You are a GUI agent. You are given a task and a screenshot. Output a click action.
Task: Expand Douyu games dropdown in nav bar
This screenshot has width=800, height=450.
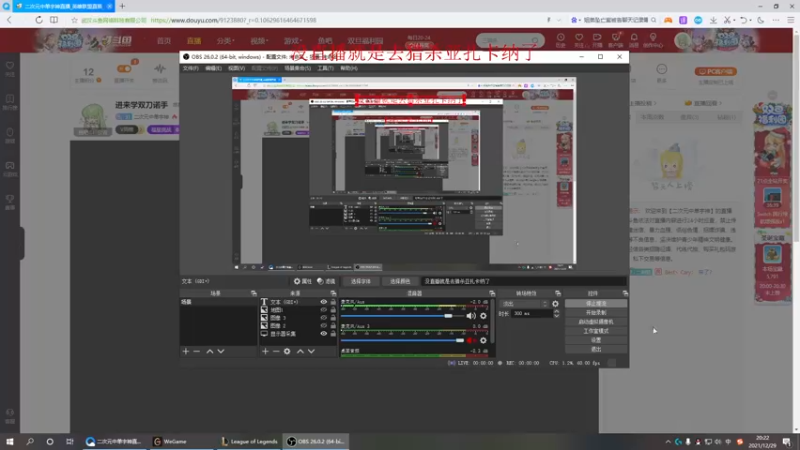(293, 41)
